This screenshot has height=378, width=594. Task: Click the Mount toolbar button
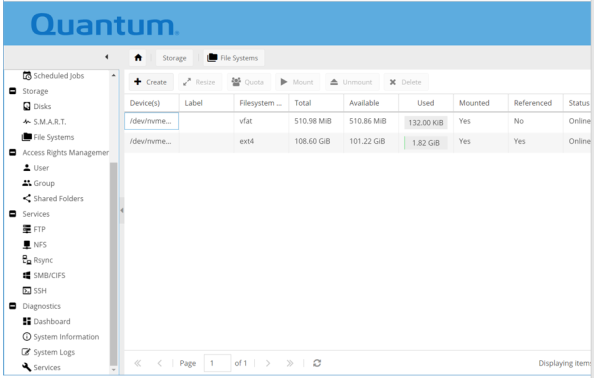297,82
